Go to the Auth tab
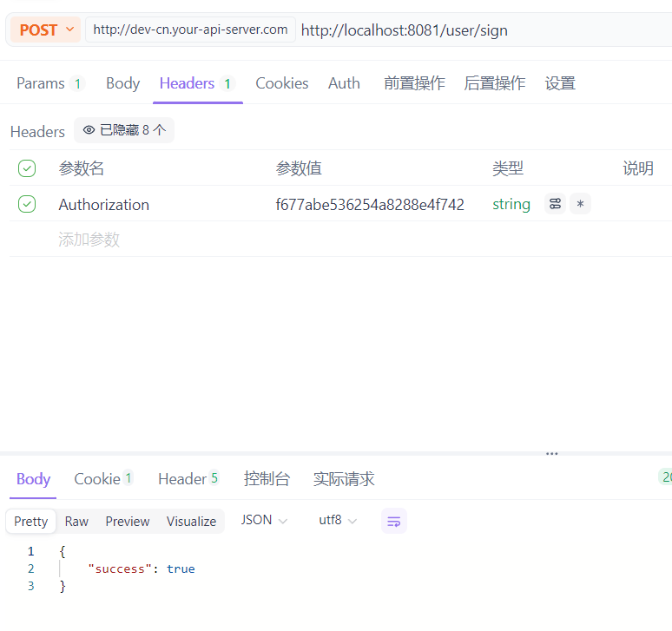The width and height of the screenshot is (672, 631). [344, 83]
